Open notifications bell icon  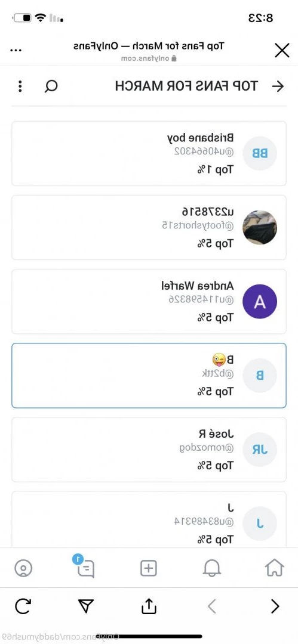click(x=212, y=568)
